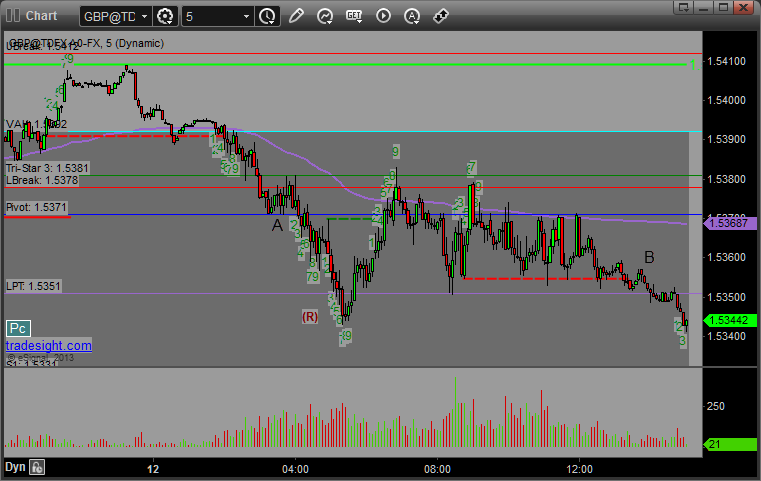The image size is (761, 481).
Task: Click the 1.53400 price axis label
Action: pos(727,336)
